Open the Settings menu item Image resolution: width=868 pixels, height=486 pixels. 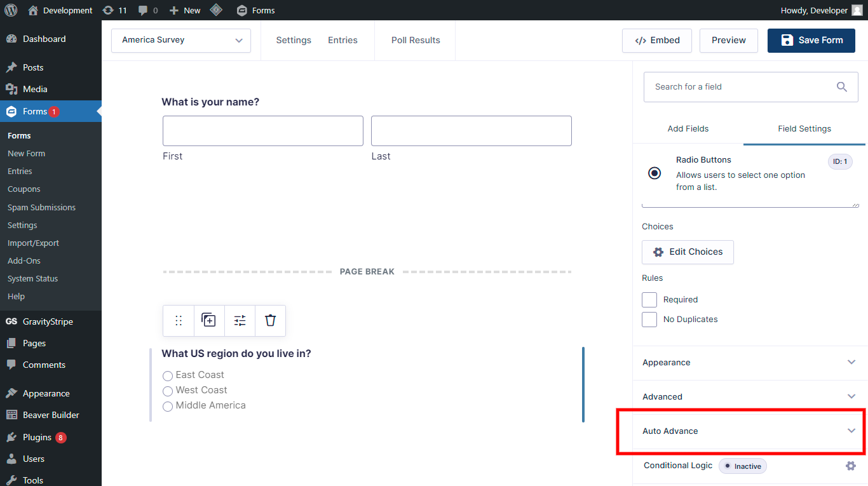(294, 40)
